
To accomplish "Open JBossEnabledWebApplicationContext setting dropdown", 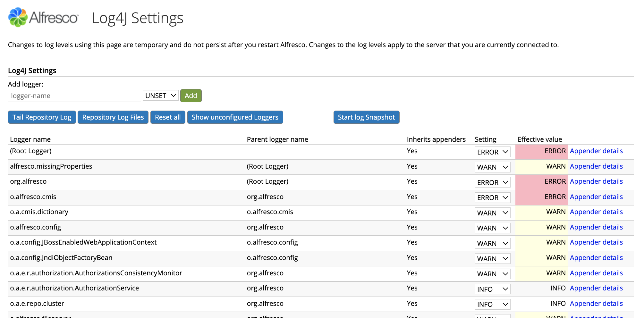I will tap(492, 243).
